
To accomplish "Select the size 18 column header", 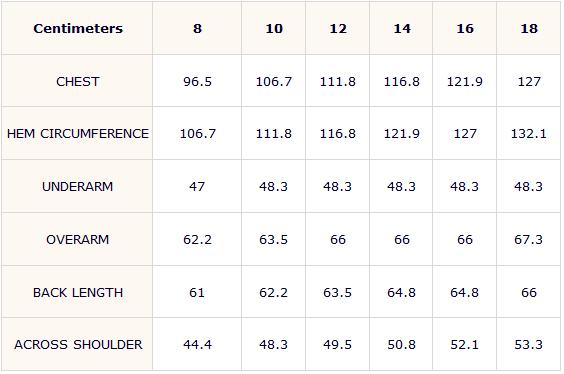I will (529, 28).
